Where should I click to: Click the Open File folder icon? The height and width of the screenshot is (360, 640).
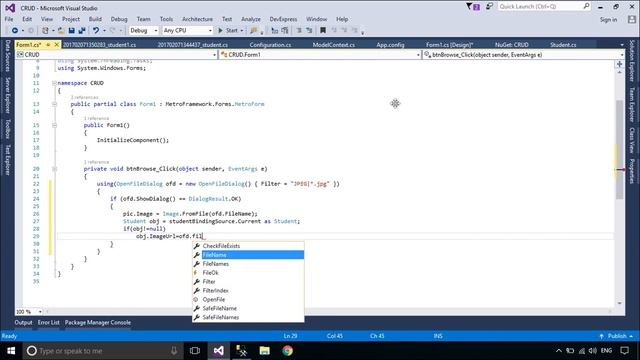pyautogui.click(x=61, y=31)
